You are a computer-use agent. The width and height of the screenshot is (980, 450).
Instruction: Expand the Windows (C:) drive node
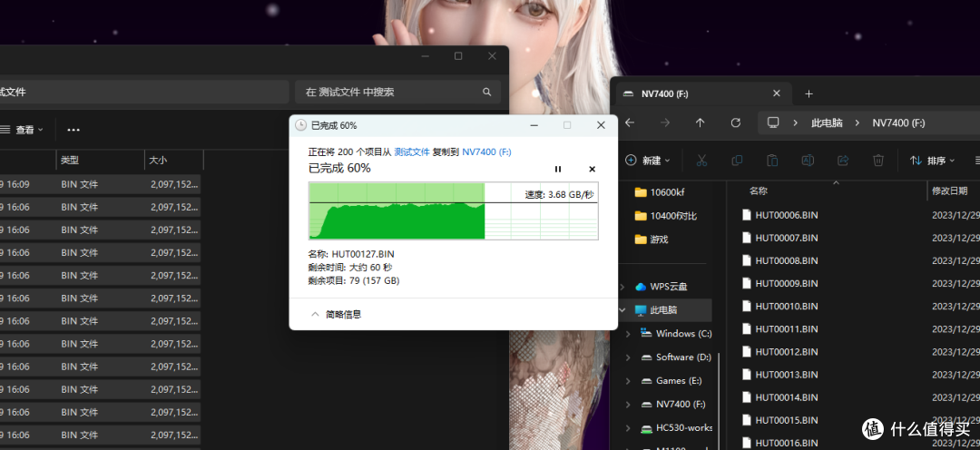coord(628,334)
